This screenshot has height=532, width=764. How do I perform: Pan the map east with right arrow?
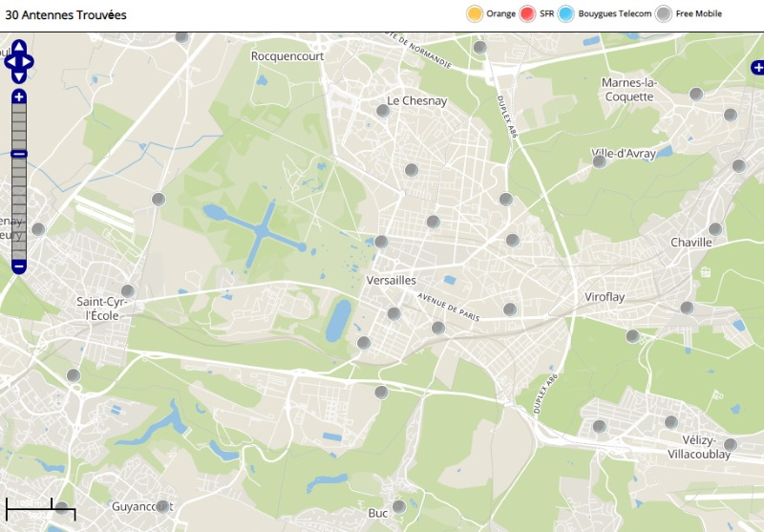pos(30,62)
